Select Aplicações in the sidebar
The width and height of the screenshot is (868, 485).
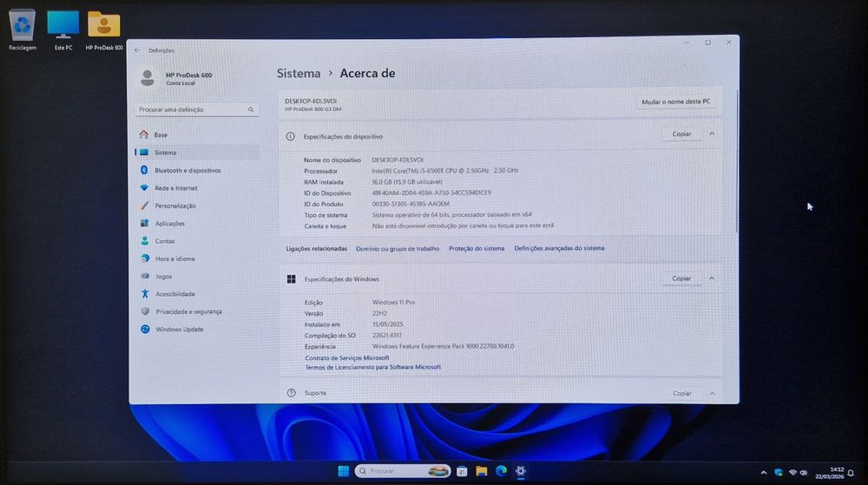pos(169,224)
